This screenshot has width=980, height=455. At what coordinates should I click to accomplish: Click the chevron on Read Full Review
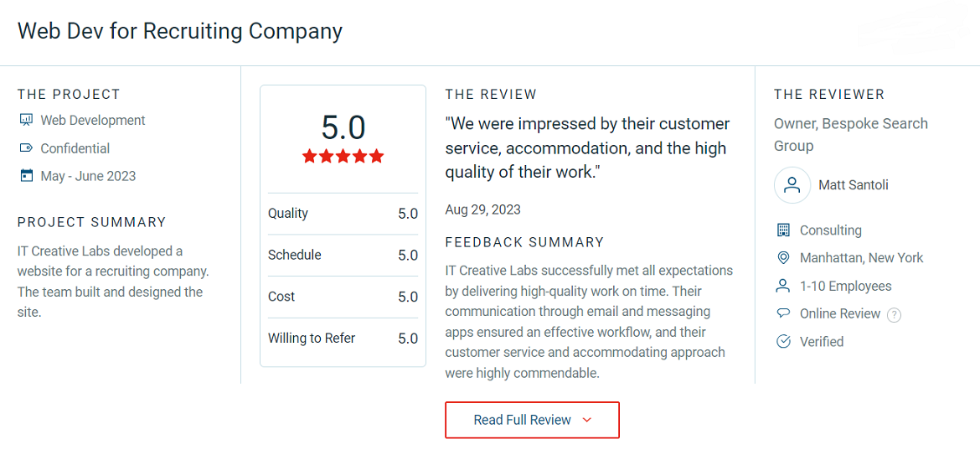point(586,420)
